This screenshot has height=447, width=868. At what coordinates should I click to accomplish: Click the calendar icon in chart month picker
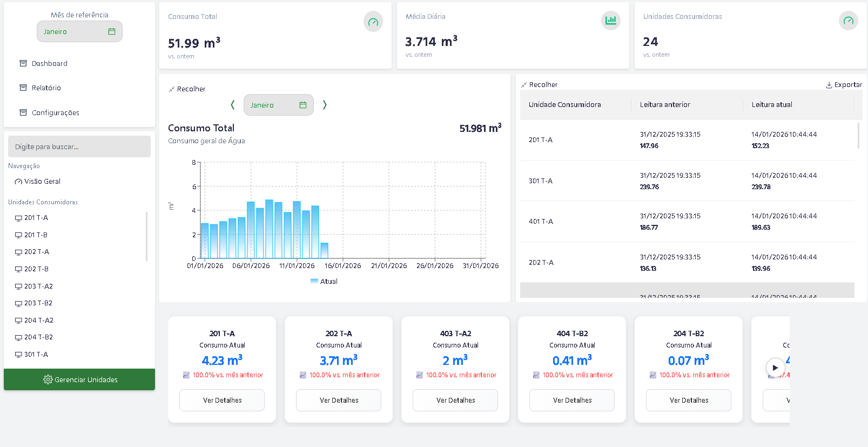click(303, 105)
